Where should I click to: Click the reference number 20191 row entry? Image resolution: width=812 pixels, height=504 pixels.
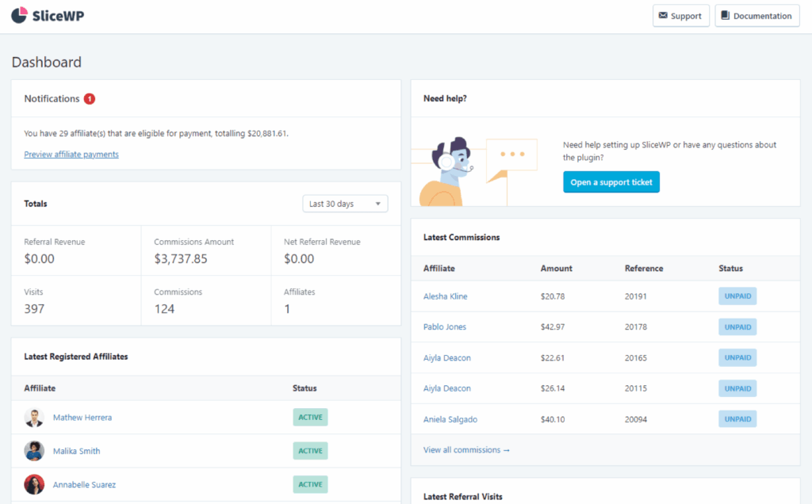[635, 296]
